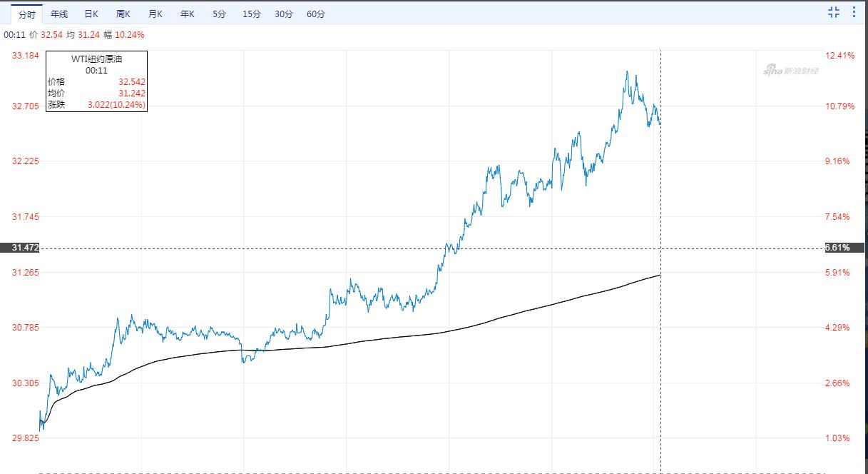The height and width of the screenshot is (474, 868).
Task: Choose the 5分 interval tab
Action: pyautogui.click(x=219, y=14)
